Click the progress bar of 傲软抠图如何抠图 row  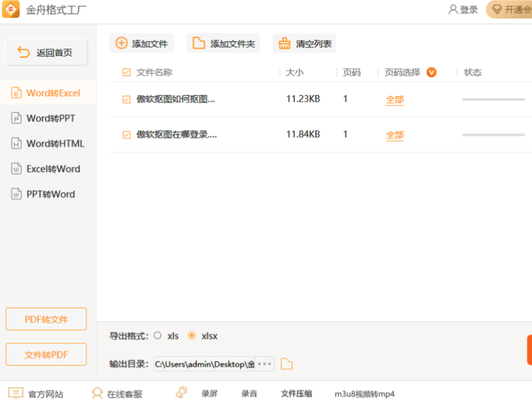pos(493,99)
